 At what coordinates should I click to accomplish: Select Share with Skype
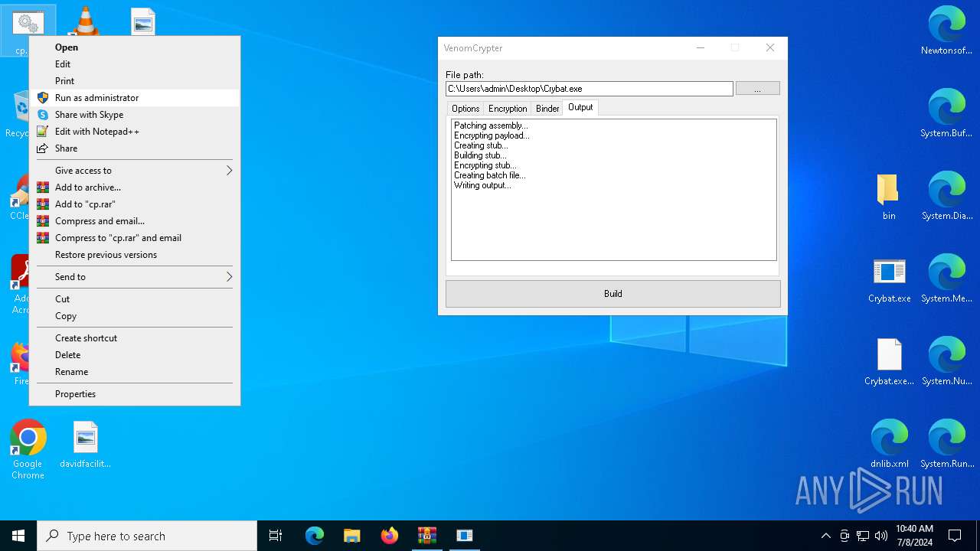tap(135, 115)
